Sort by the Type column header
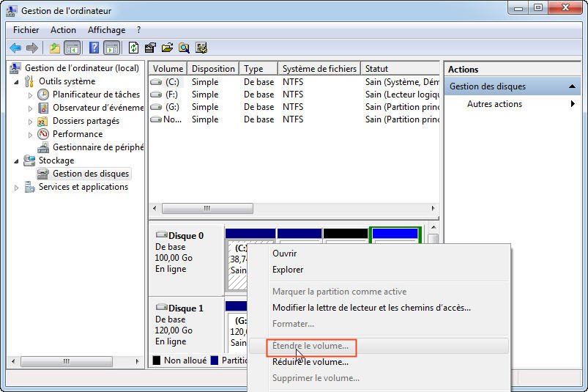 point(258,69)
